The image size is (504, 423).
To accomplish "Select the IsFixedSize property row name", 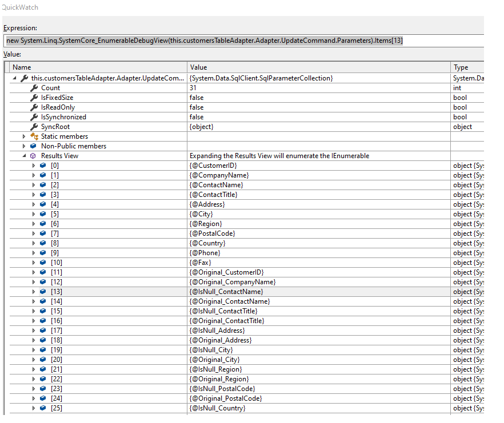I will pos(57,98).
